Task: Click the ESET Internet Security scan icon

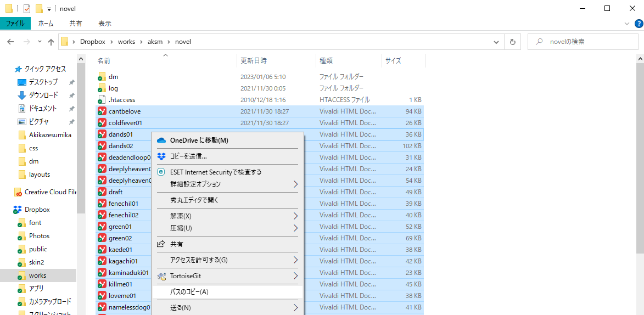Action: click(161, 172)
